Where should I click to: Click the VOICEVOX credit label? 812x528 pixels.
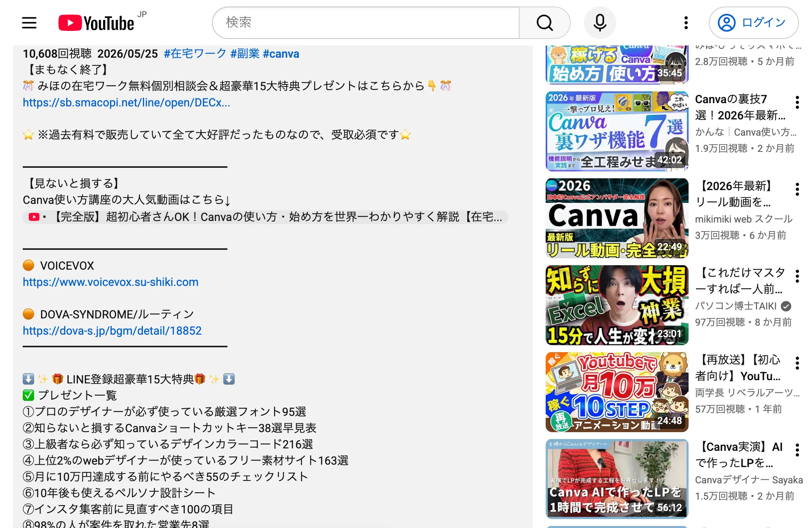point(67,266)
